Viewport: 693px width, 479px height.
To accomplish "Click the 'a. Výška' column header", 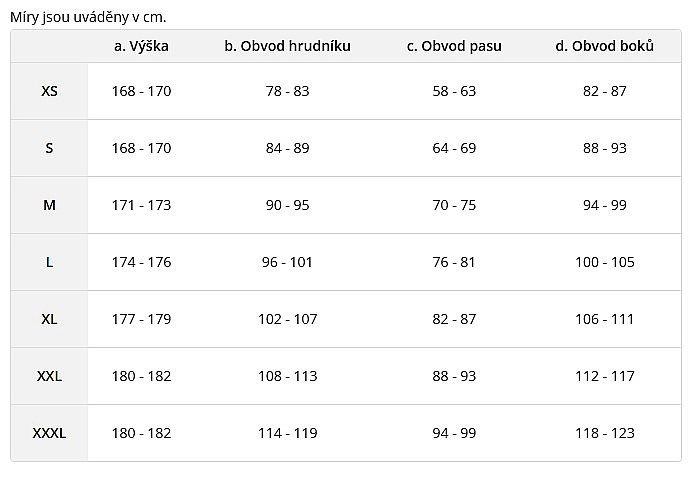I will tap(141, 46).
